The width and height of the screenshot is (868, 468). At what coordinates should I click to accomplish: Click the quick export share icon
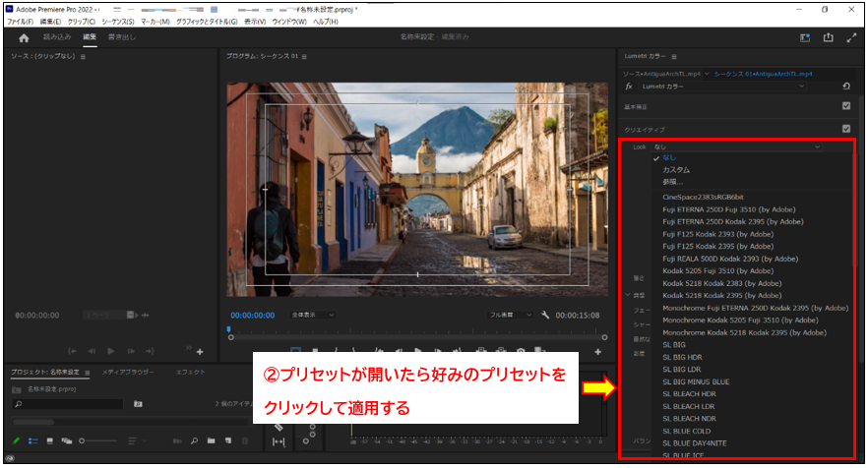(x=829, y=37)
